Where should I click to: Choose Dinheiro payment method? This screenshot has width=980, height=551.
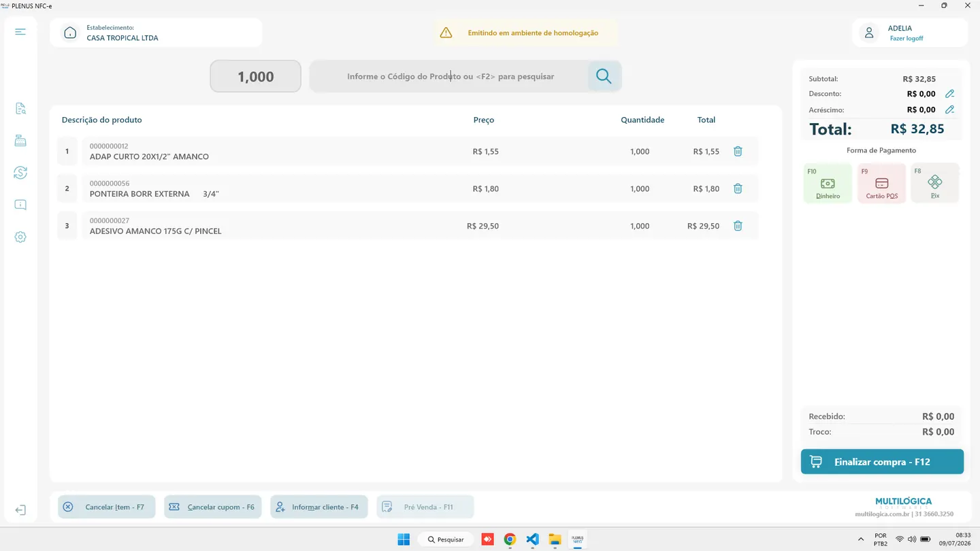828,183
